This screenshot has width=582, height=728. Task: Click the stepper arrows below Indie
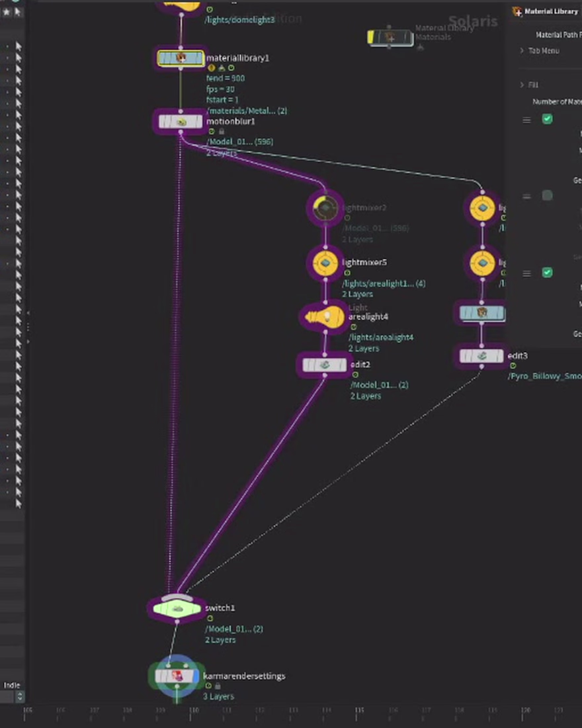19,696
